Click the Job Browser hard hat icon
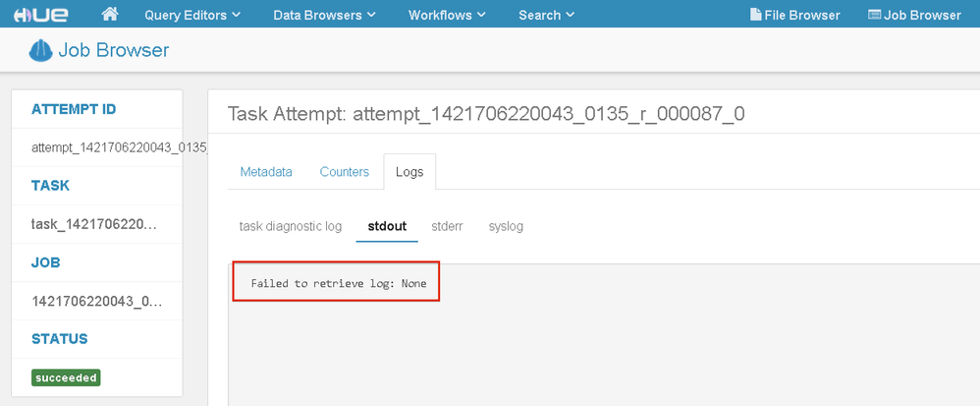 40,50
